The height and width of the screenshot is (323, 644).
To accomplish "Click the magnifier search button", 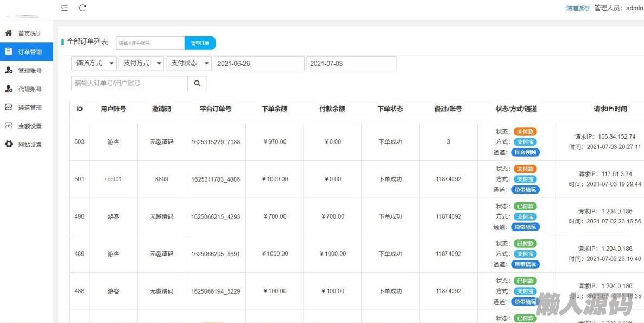I will [x=197, y=84].
